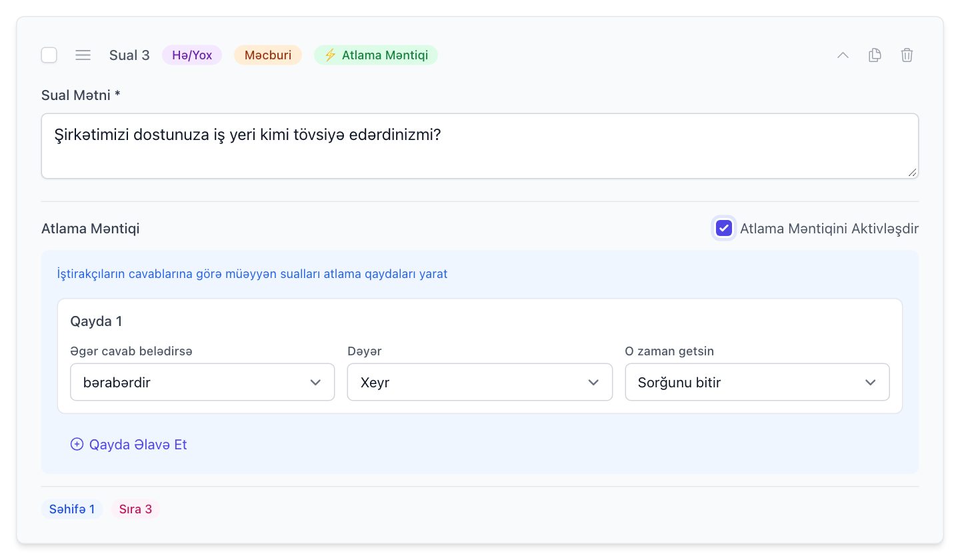Click the 'Dəyər' field label
Screen dimensions: 960x560
pos(364,351)
